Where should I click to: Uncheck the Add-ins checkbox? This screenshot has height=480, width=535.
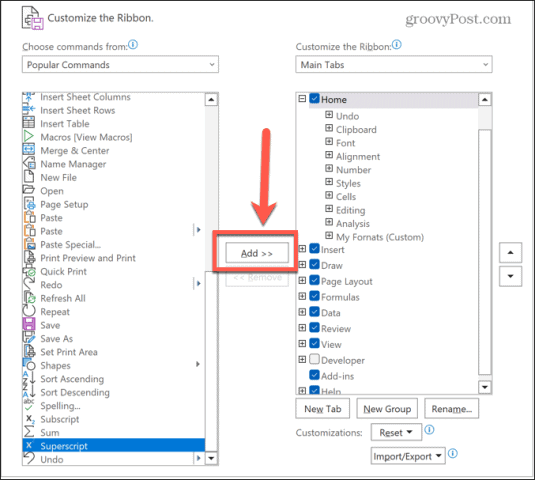(315, 375)
